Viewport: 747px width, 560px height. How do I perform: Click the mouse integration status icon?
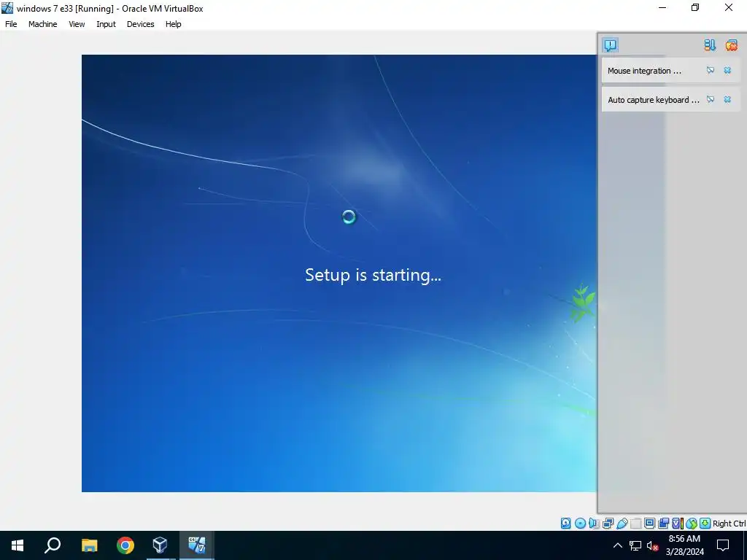click(x=692, y=524)
